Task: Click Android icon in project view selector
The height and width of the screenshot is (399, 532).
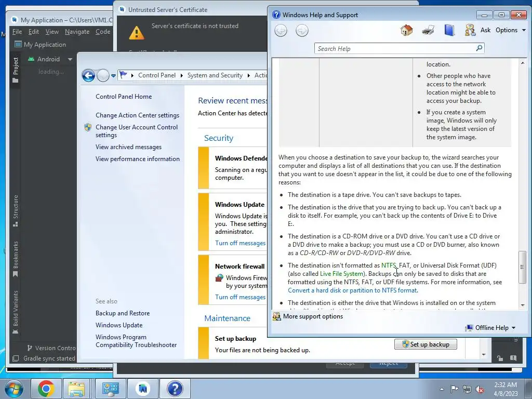Action: pyautogui.click(x=31, y=59)
